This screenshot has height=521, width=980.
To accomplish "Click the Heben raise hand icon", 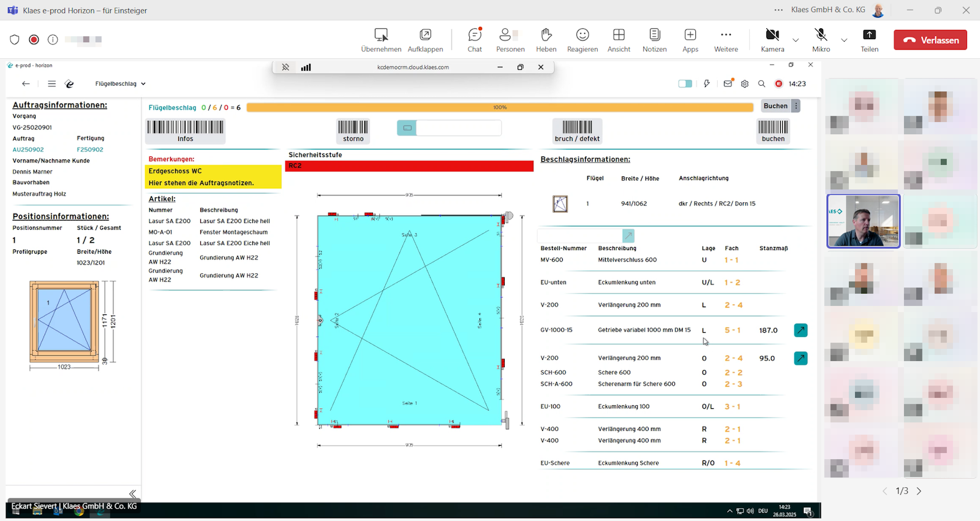I will 546,40.
